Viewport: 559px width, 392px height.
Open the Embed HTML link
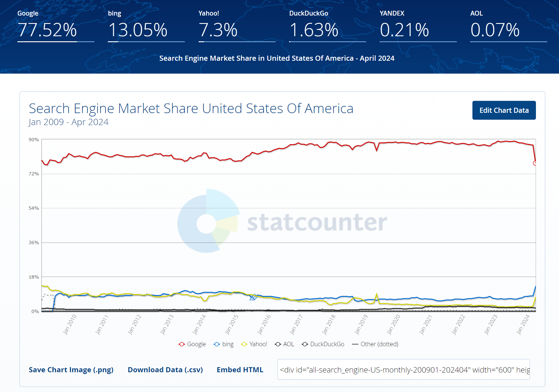[x=240, y=370]
